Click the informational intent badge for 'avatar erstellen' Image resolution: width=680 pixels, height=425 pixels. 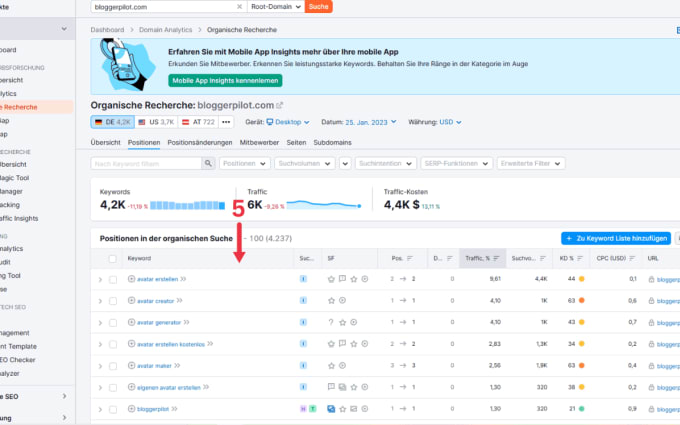pyautogui.click(x=303, y=279)
